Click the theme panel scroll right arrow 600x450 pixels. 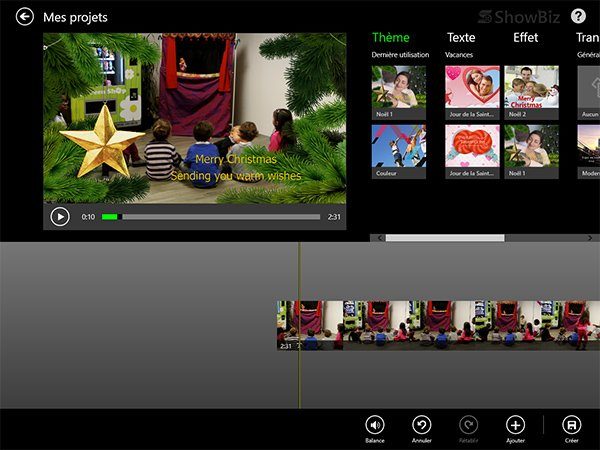pyautogui.click(x=590, y=238)
